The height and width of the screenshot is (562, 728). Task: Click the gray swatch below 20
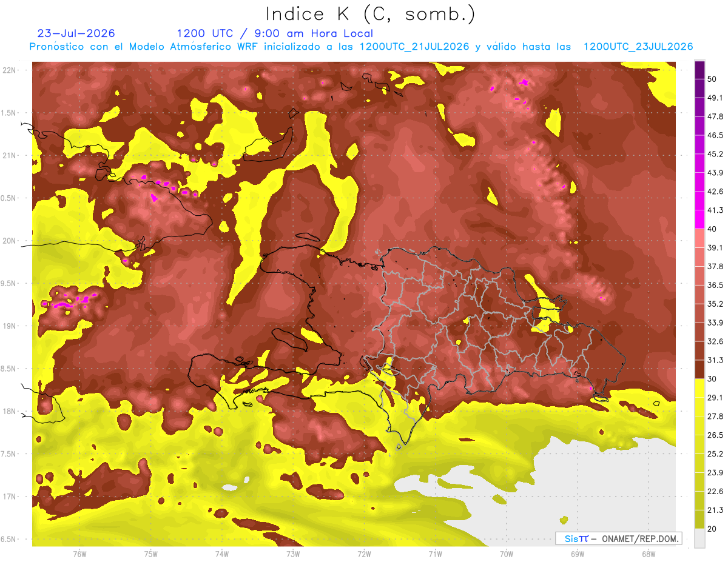click(x=700, y=538)
